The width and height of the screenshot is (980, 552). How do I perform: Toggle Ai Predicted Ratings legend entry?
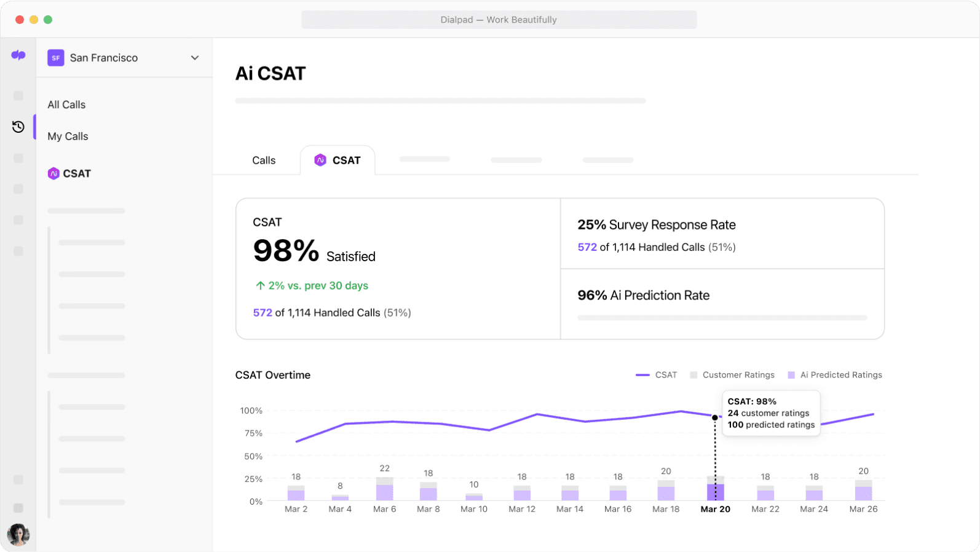[x=835, y=375]
